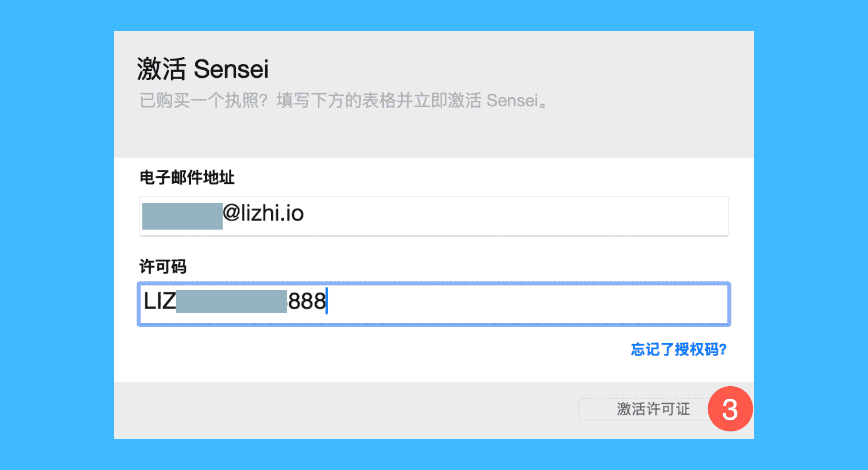Click the 许可码 field label
This screenshot has height=470, width=868.
click(x=163, y=266)
